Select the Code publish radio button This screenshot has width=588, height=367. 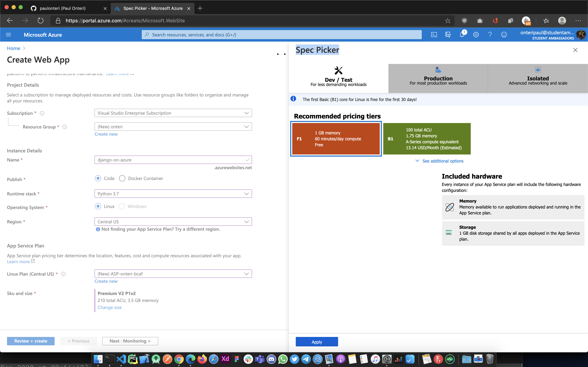coord(98,178)
